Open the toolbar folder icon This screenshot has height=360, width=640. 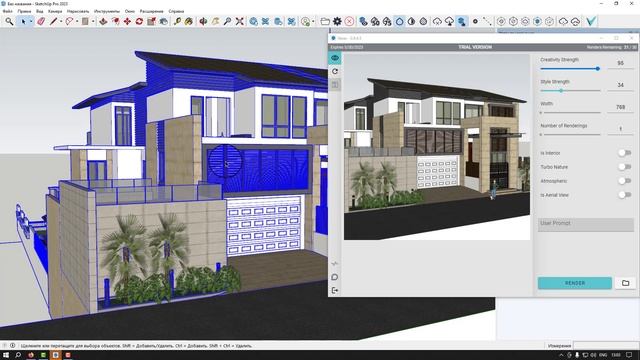pos(325,21)
